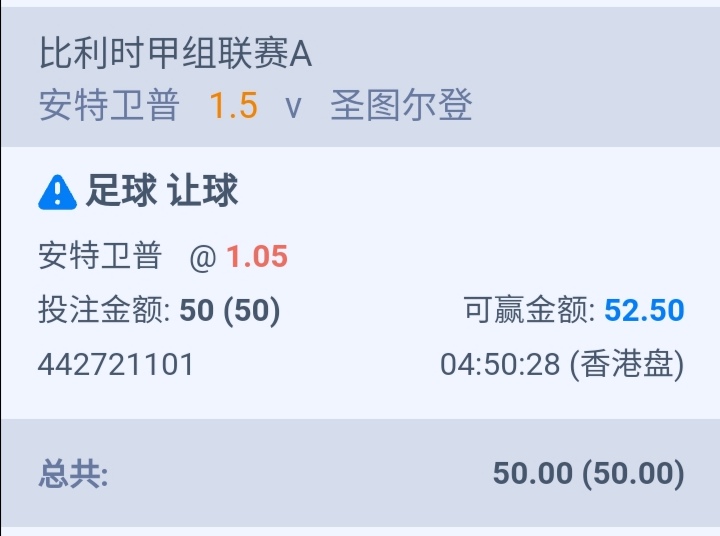Click the 可赢金额 label
The image size is (720, 536).
pos(530,311)
